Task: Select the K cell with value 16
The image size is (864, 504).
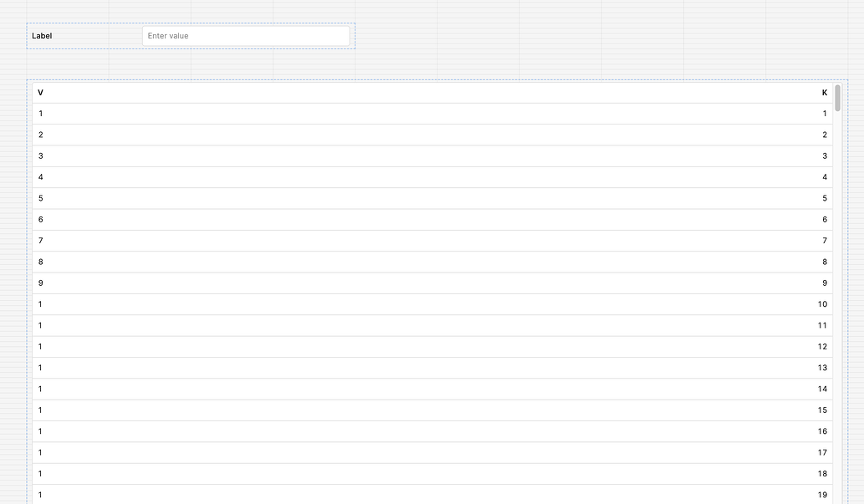Action: coord(823,431)
